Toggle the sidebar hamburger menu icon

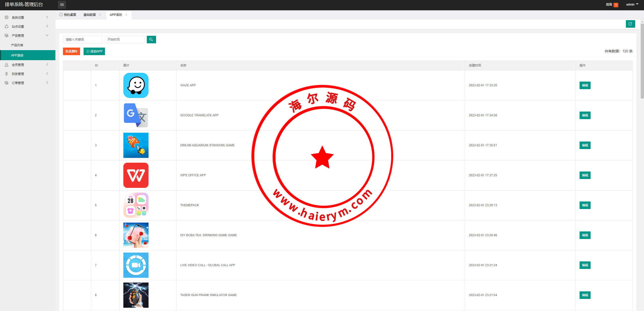62,5
